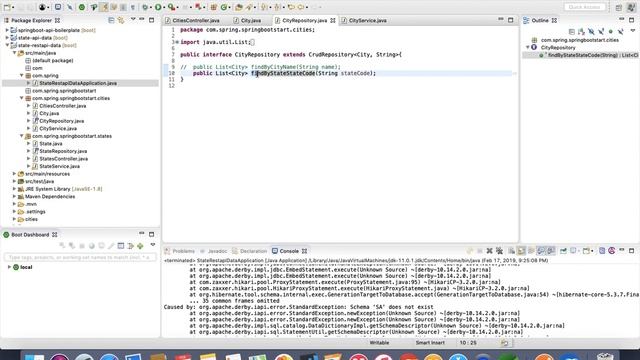
Task: Toggle Hide Non-Public Members in Outline toolbar
Action: (611, 31)
